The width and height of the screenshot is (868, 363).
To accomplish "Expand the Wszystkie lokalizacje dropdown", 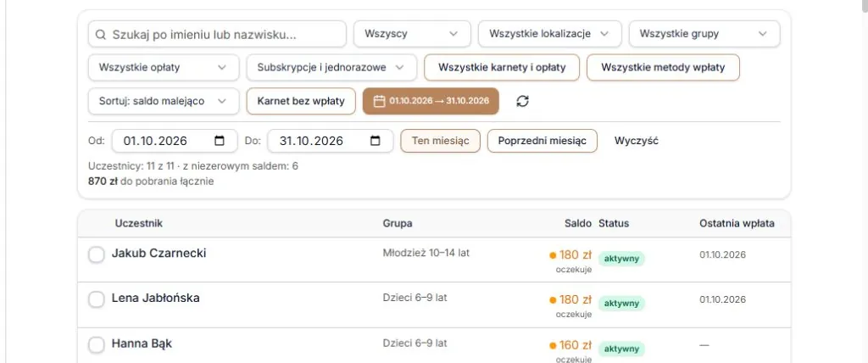I will (549, 34).
